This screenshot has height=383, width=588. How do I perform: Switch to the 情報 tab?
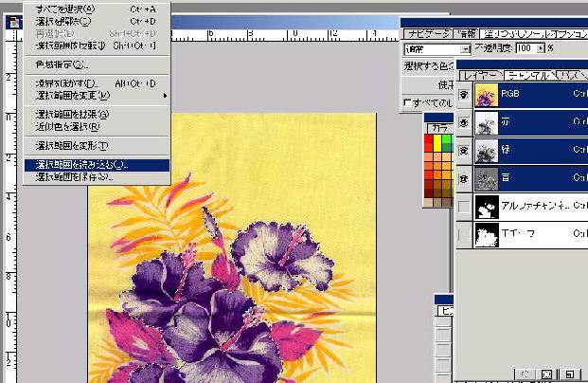pyautogui.click(x=467, y=34)
